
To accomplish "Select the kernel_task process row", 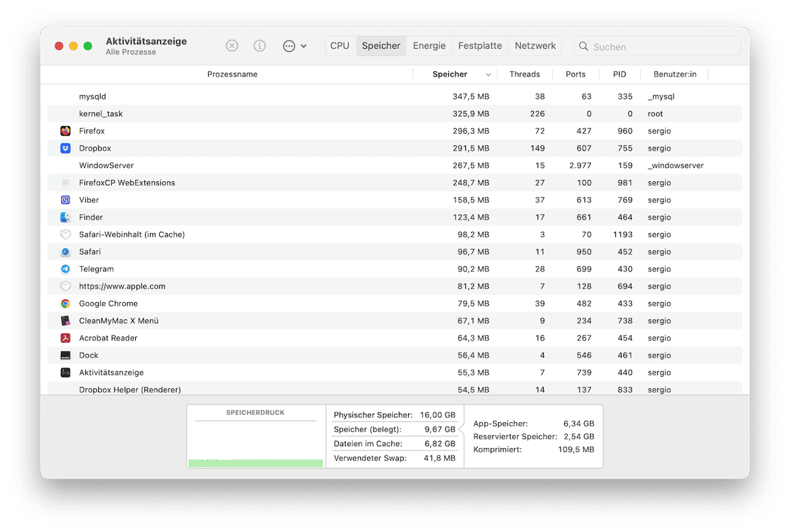I will tap(395, 114).
